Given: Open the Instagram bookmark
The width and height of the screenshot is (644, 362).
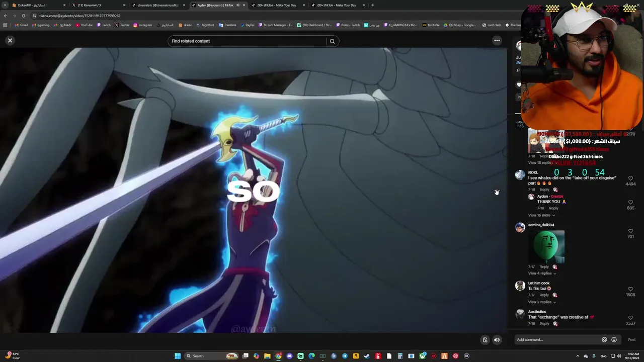Looking at the screenshot, I should (142, 25).
